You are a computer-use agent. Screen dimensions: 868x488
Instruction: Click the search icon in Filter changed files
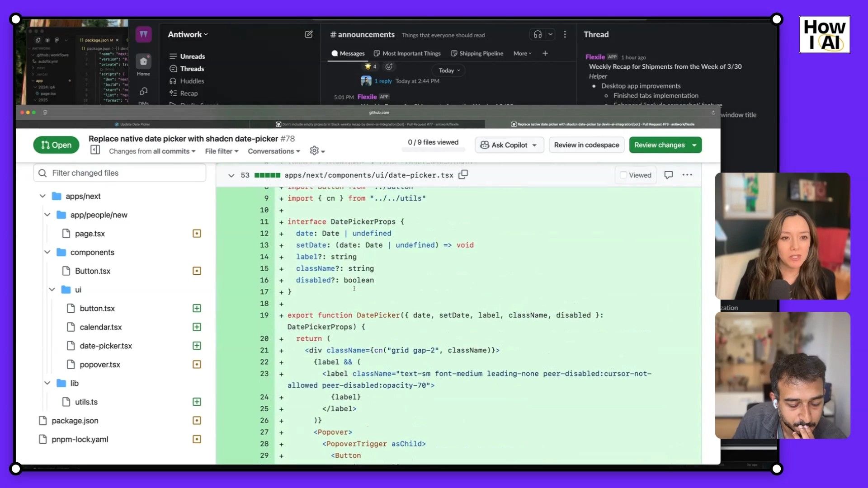(42, 173)
